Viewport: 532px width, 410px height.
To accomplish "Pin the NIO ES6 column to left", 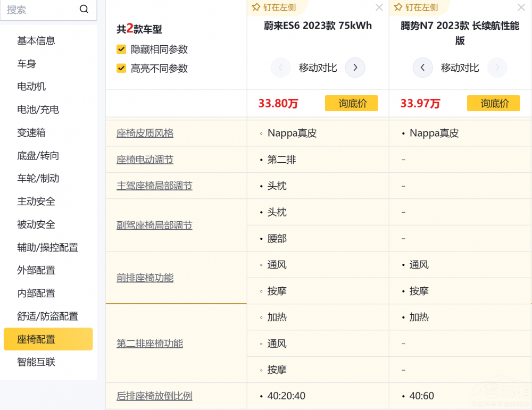I will coord(273,7).
